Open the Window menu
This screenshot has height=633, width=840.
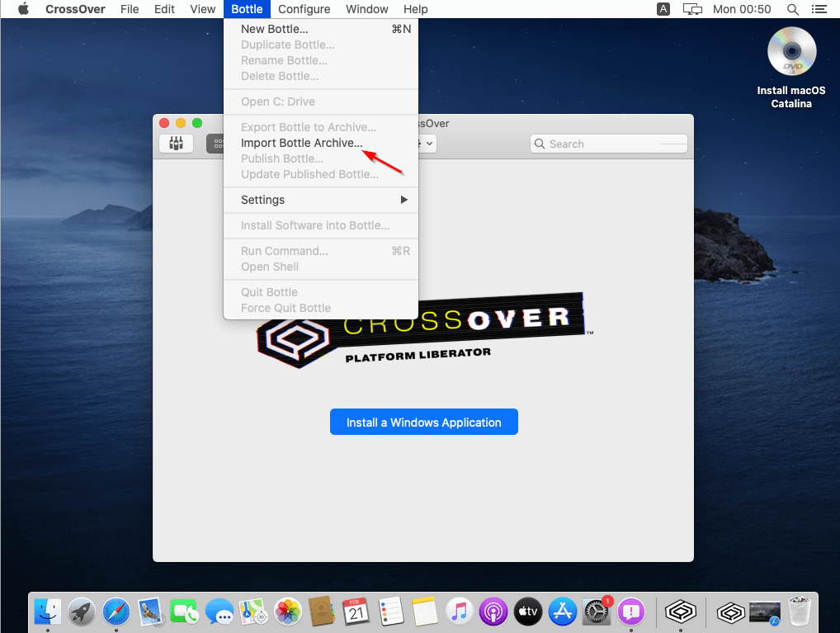pos(366,9)
